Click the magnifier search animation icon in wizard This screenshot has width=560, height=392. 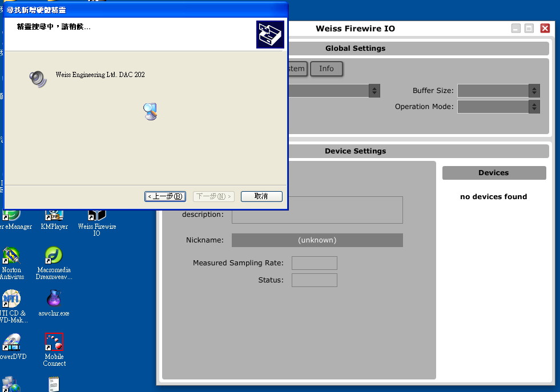coord(151,111)
